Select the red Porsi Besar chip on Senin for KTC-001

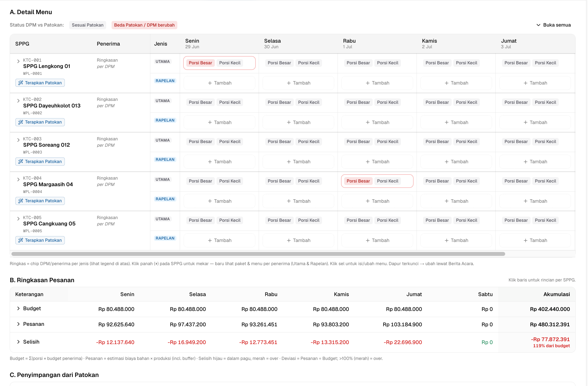pos(200,63)
